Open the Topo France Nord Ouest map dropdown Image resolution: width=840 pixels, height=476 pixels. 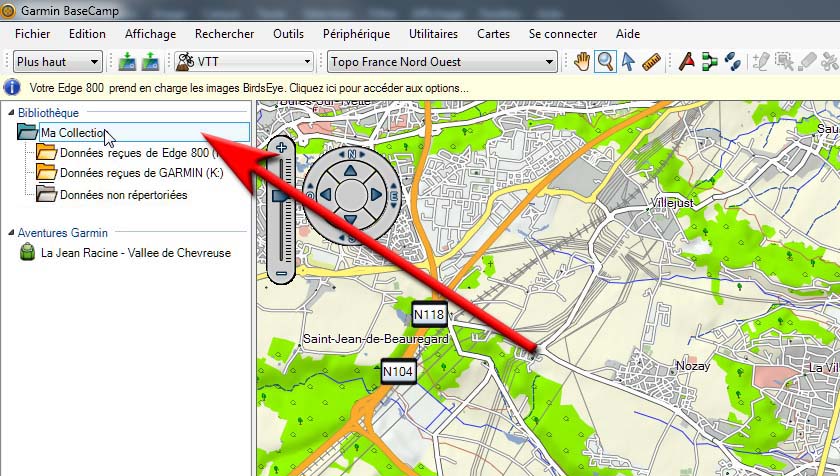[x=442, y=62]
